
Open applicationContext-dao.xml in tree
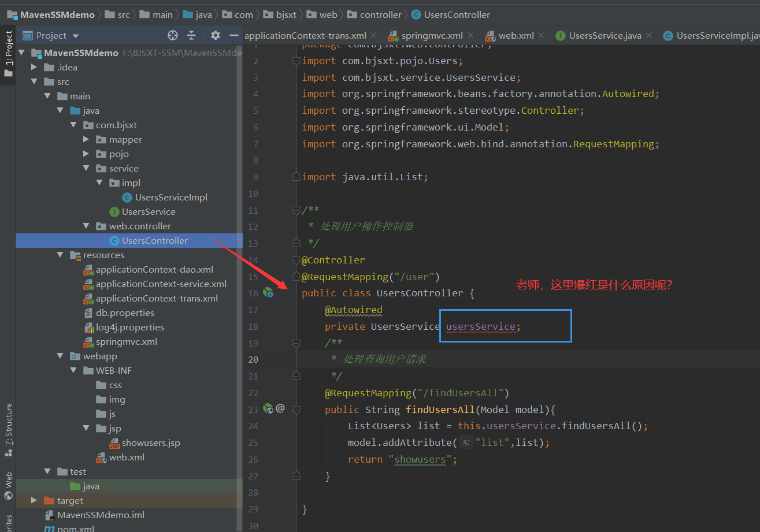tap(149, 269)
